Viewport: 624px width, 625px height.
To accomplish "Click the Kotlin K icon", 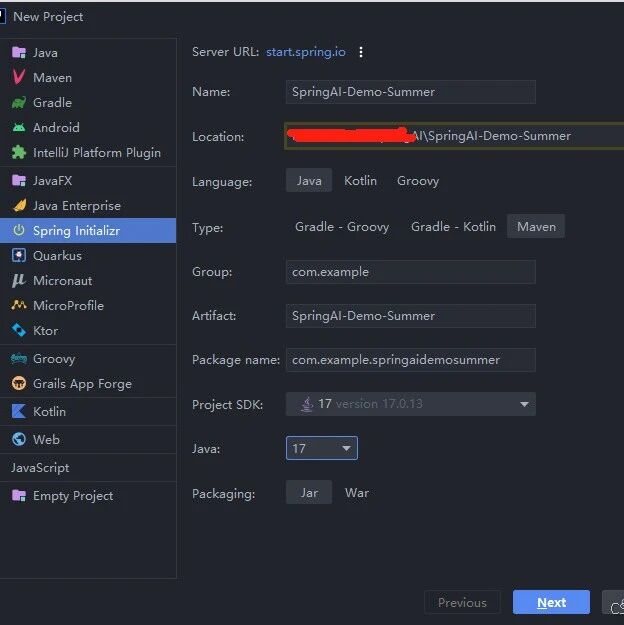I will tap(19, 411).
